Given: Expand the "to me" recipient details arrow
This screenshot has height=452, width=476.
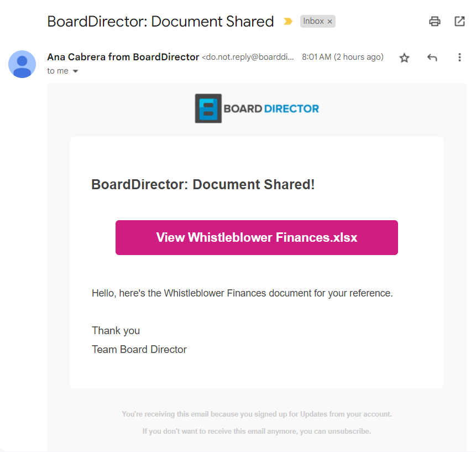Looking at the screenshot, I should point(76,71).
